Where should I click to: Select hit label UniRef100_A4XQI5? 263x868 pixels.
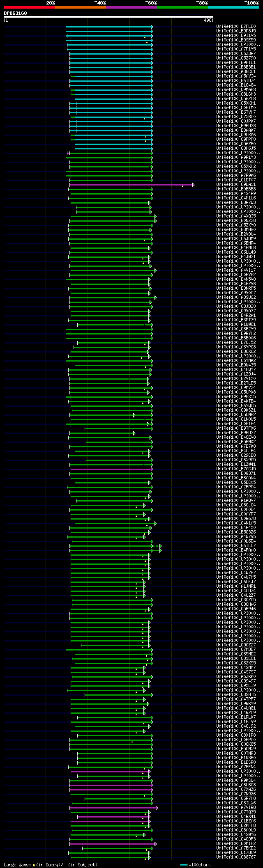point(236,216)
